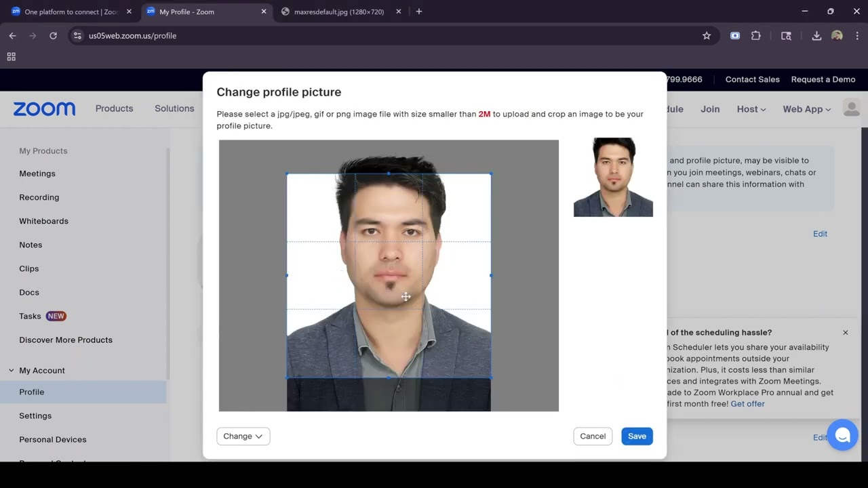The width and height of the screenshot is (868, 488).
Task: Open the apps grid in bookmarks bar
Action: point(12,57)
